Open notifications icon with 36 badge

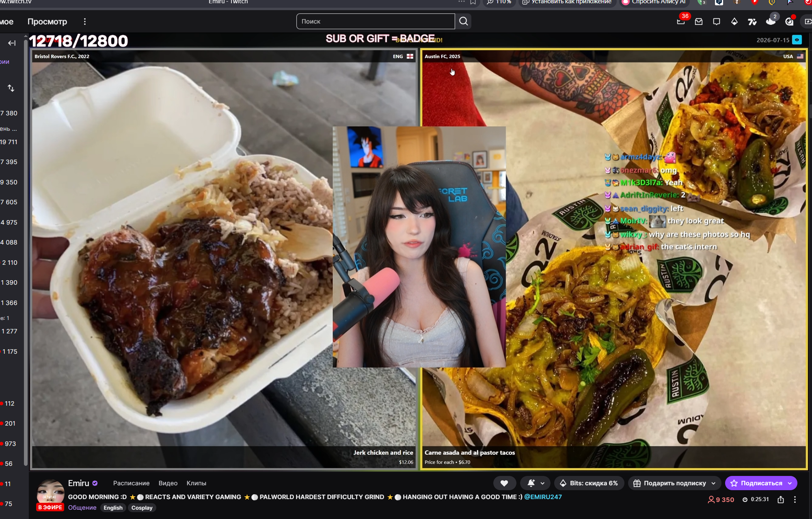coord(681,22)
